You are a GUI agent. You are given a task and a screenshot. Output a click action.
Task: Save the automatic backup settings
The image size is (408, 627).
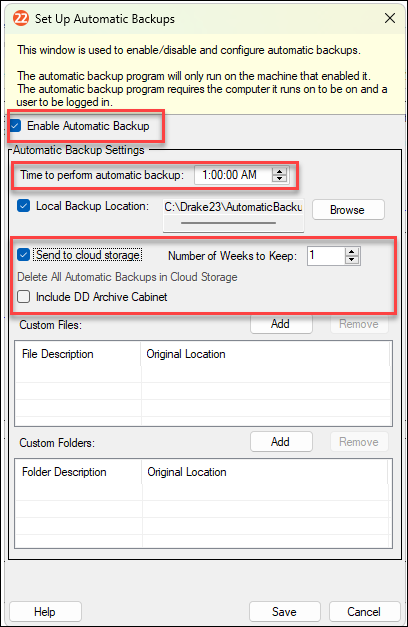click(285, 612)
